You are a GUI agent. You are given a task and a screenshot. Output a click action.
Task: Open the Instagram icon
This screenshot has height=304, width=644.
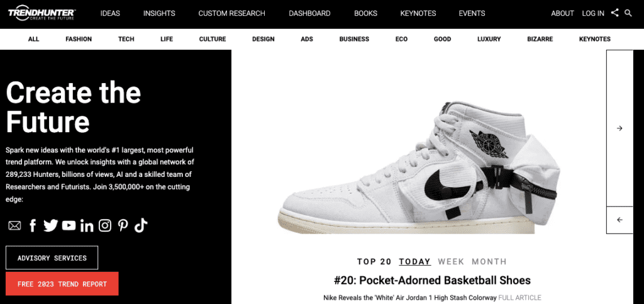click(x=105, y=225)
